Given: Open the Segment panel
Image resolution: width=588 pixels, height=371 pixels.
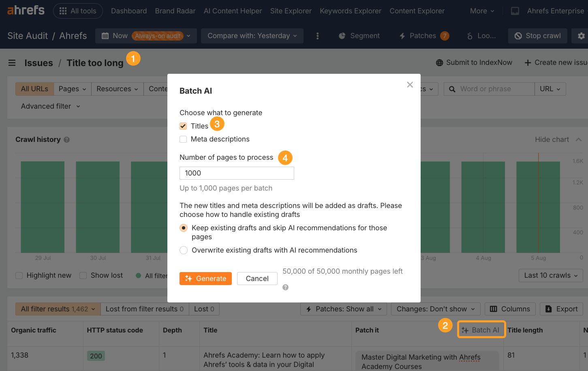Looking at the screenshot, I should click(359, 36).
